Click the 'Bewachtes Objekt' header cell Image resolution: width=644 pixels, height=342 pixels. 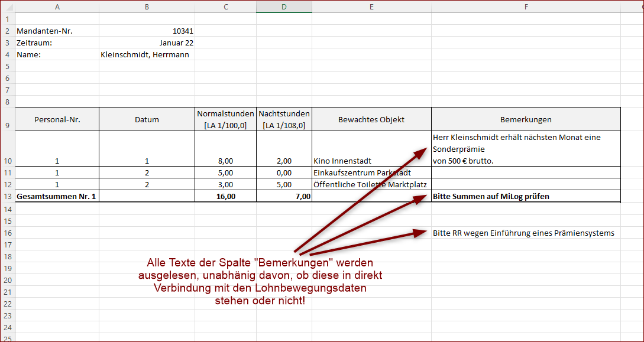pos(372,119)
